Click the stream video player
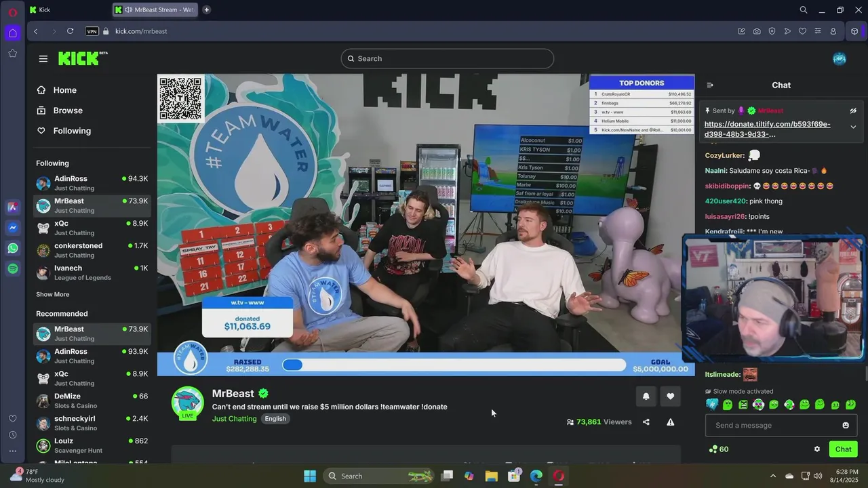 tap(426, 224)
